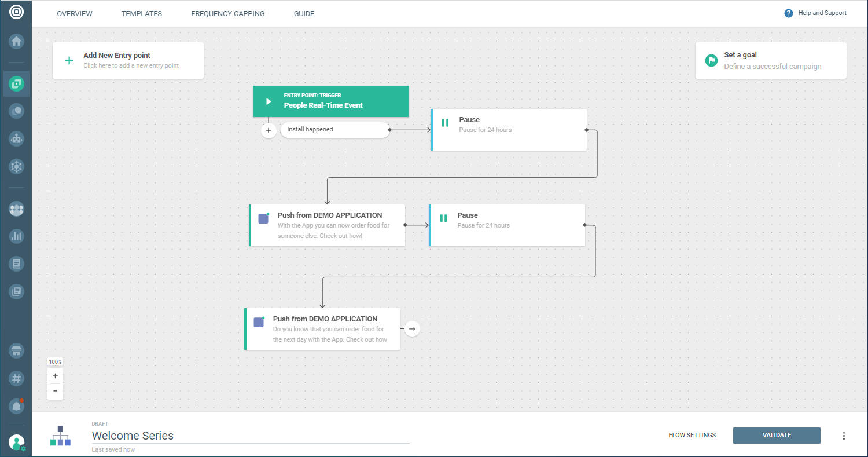Click the notification bell icon
The image size is (868, 457).
[16, 407]
